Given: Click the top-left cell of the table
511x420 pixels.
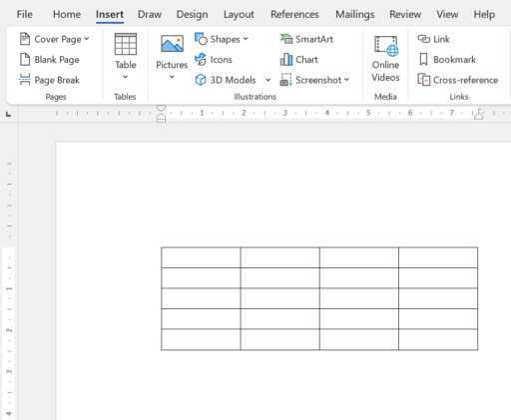Looking at the screenshot, I should (201, 257).
